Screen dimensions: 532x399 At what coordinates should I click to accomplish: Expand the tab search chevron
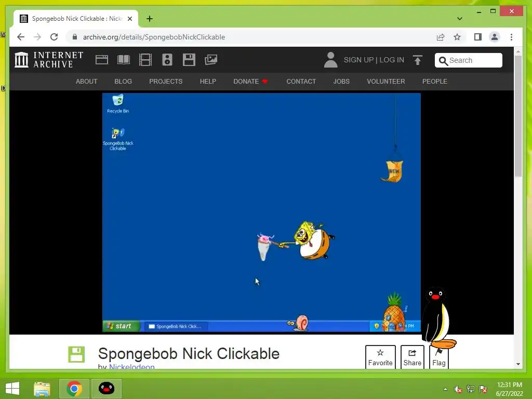coord(460,19)
